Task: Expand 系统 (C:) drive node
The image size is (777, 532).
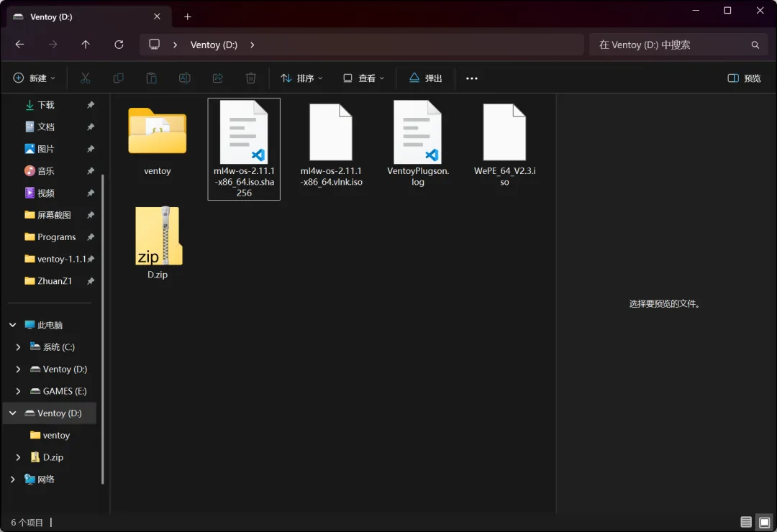Action: (x=18, y=347)
